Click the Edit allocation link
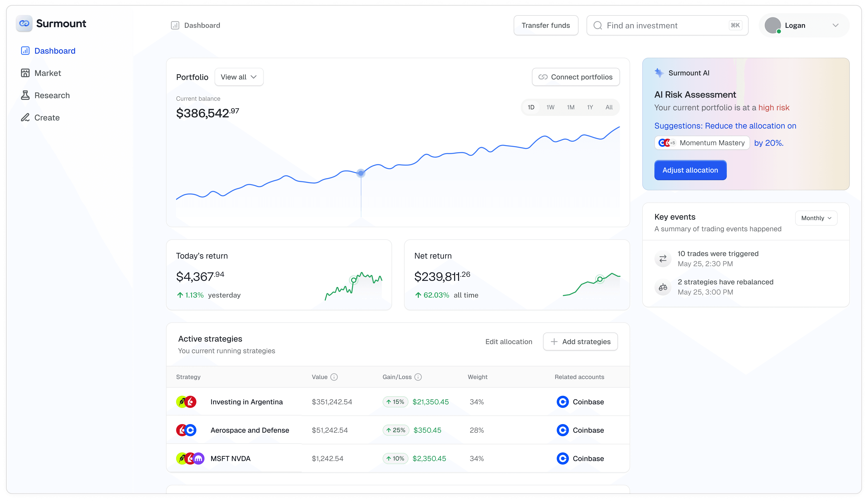 (508, 342)
